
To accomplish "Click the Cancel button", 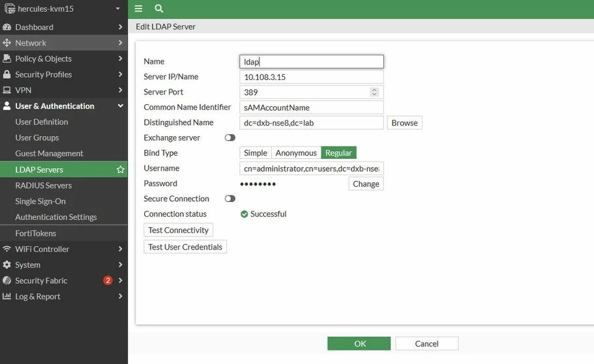I will (427, 344).
